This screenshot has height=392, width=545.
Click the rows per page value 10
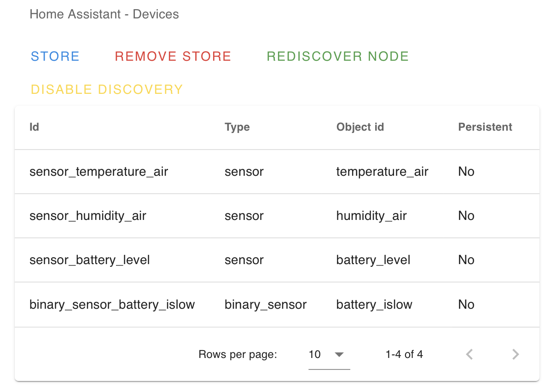[314, 354]
